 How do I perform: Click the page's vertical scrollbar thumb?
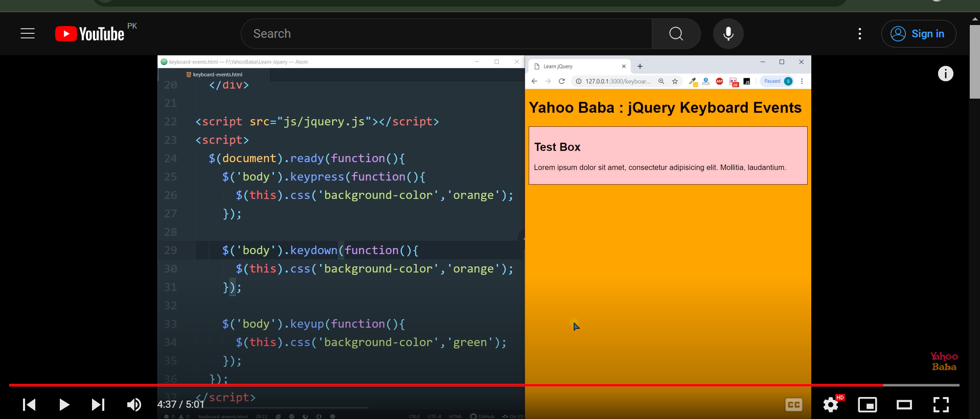974,61
